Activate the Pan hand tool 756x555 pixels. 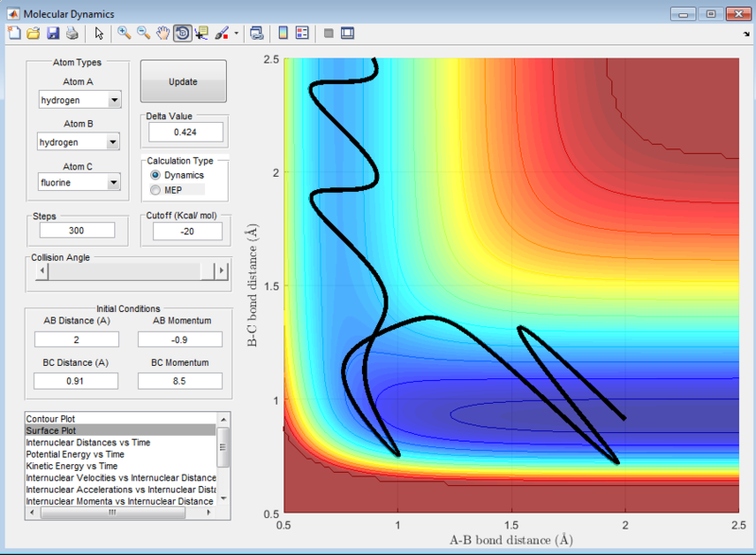(x=163, y=33)
